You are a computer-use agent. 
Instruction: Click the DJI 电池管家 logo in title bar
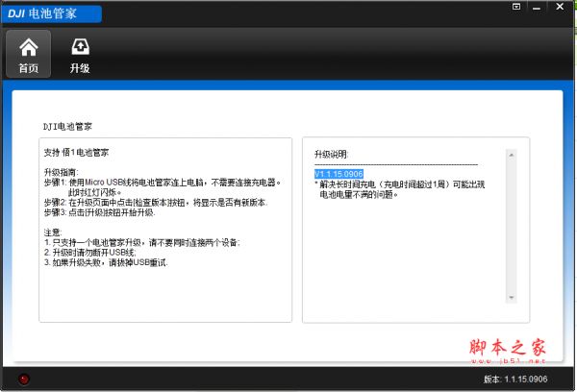point(49,11)
